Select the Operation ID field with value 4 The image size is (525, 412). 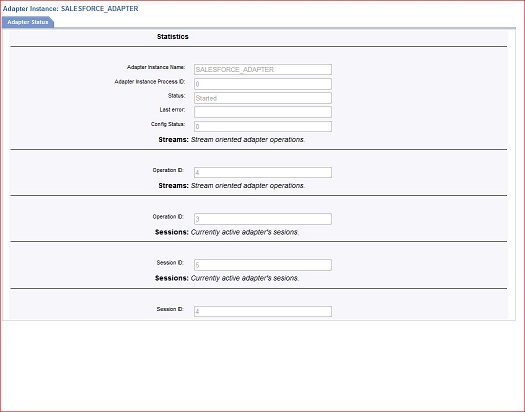point(263,173)
